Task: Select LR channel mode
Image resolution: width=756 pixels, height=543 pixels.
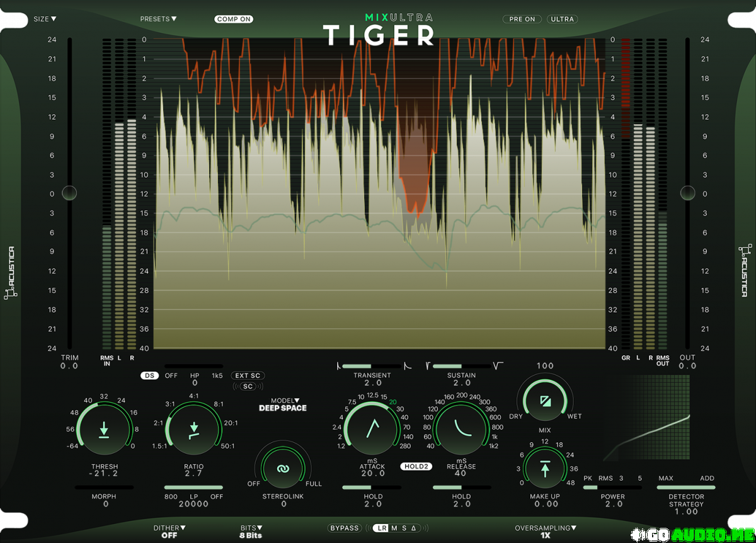Action: click(x=381, y=528)
